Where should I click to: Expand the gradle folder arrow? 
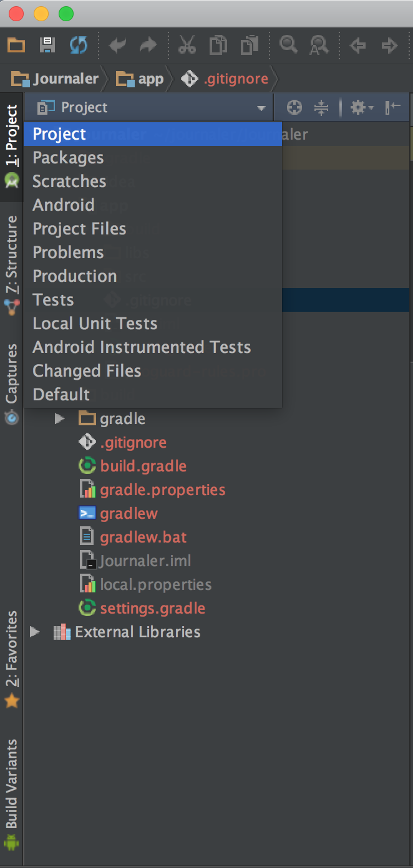tap(60, 418)
